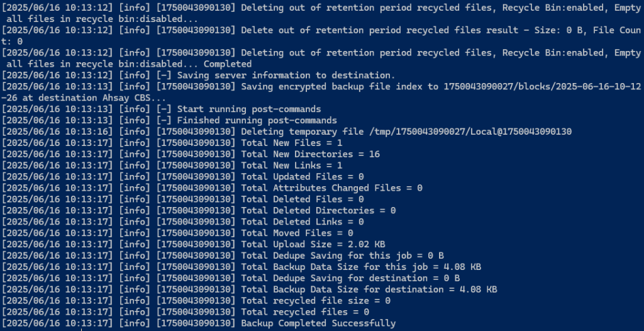This screenshot has width=644, height=331.
Task: Click "Saving server information to destination." text
Action: [x=286, y=76]
